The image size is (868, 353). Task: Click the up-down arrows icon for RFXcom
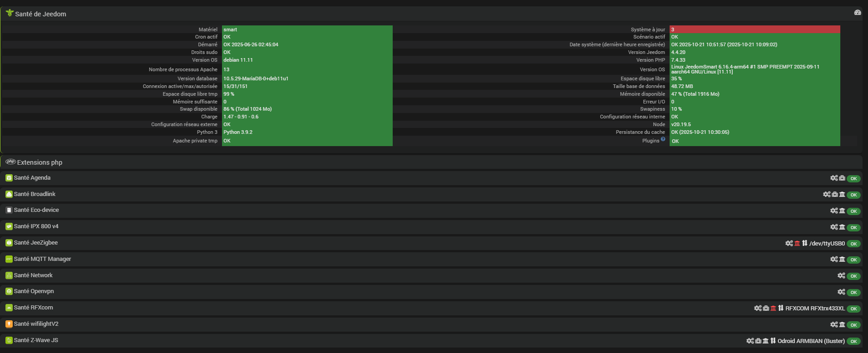point(781,308)
